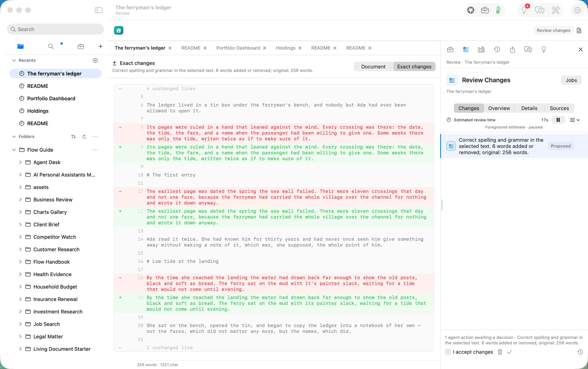This screenshot has height=369, width=588.
Task: Open the settings gear icon
Action: [577, 10]
